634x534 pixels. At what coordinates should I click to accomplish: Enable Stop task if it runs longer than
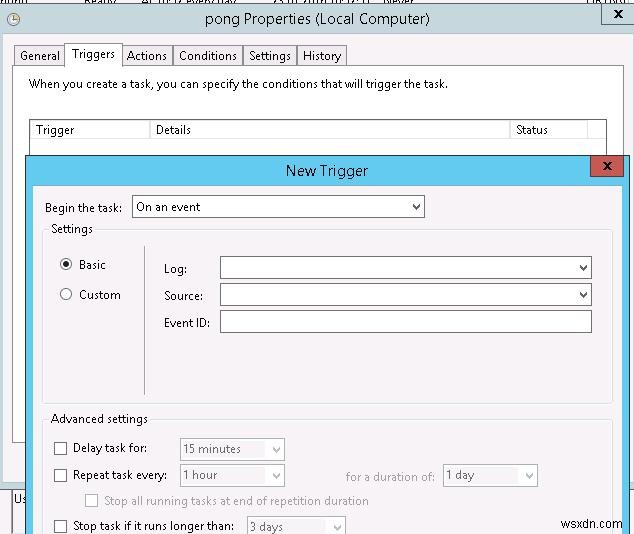point(60,526)
